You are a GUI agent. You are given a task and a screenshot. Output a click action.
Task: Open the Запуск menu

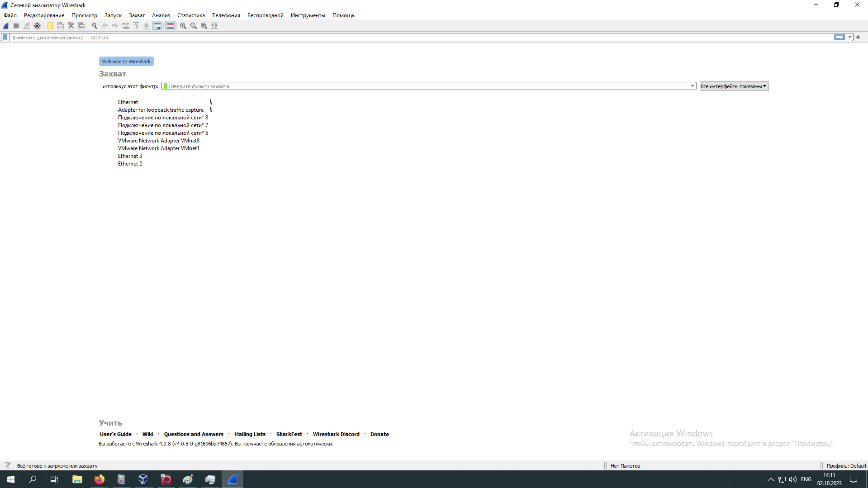click(x=113, y=15)
